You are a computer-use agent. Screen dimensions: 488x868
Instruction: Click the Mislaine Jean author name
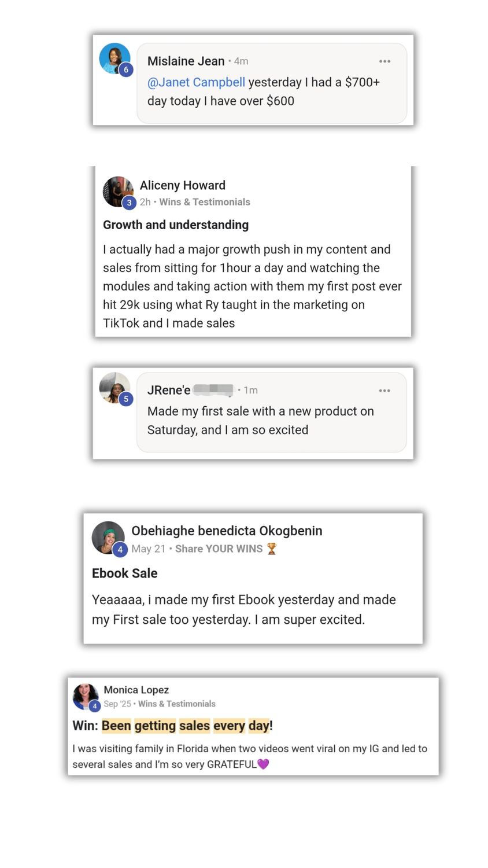click(186, 61)
